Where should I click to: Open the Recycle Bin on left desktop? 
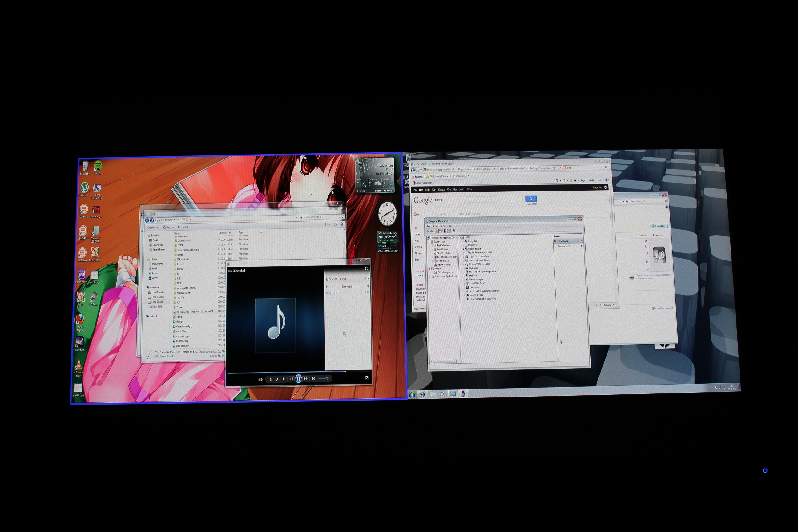(85, 168)
